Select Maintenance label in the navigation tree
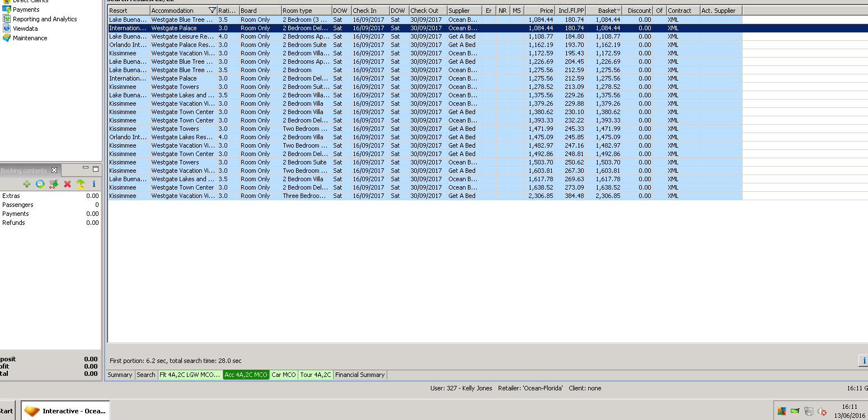 coord(30,38)
